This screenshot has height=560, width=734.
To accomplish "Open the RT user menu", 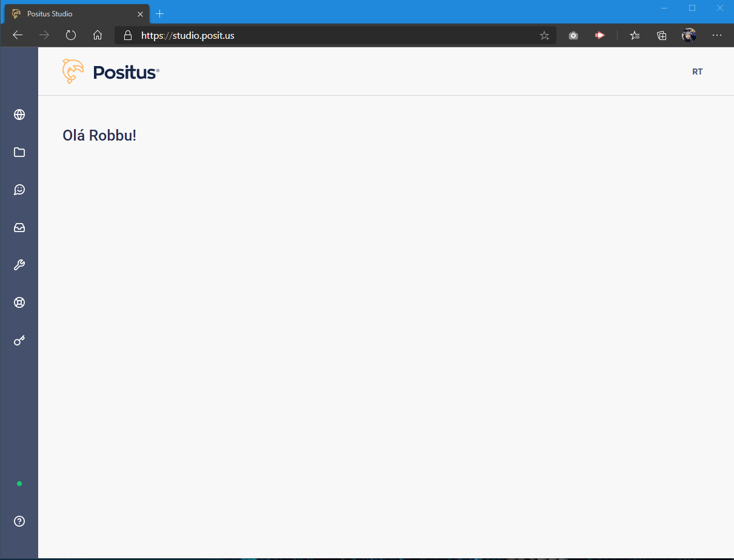I will (x=698, y=72).
